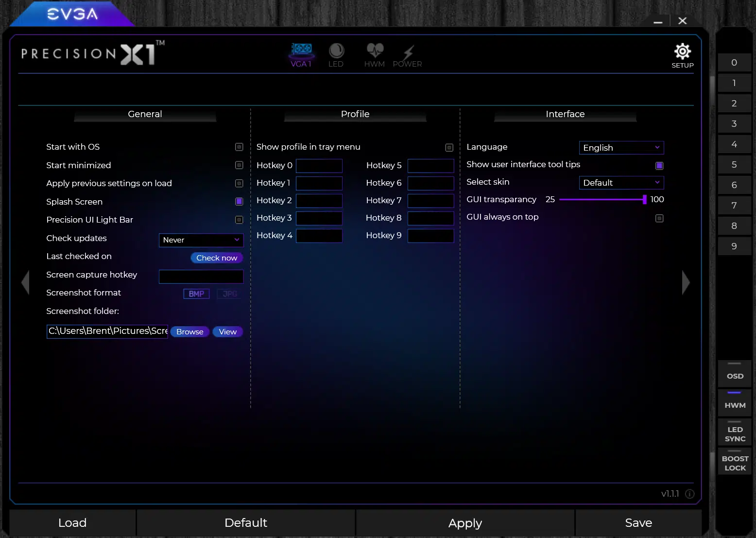The width and height of the screenshot is (756, 538).
Task: Enable Precision UI Light Bar checkbox
Action: (x=239, y=220)
